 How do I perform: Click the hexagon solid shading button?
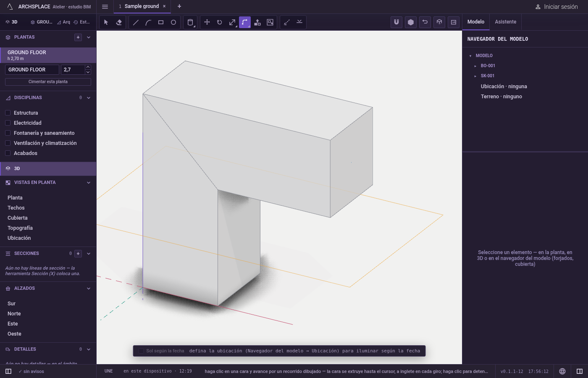(x=411, y=22)
